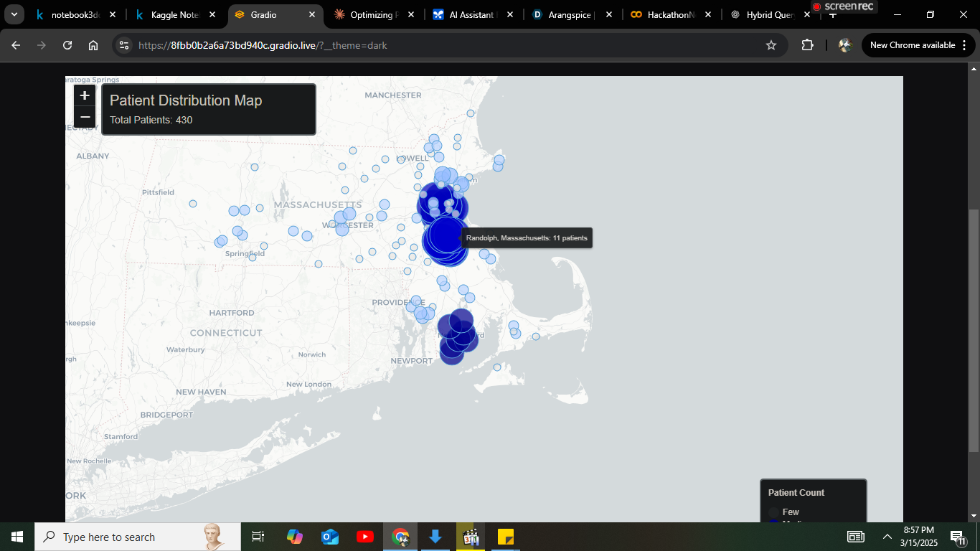Open Outlook from the taskbar
The image size is (980, 551).
tap(329, 537)
